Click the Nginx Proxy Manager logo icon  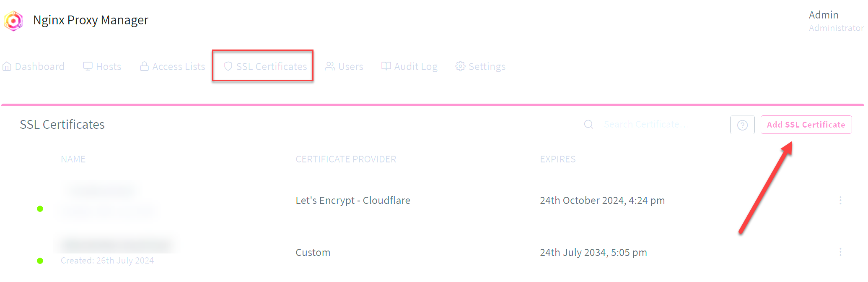tap(13, 21)
